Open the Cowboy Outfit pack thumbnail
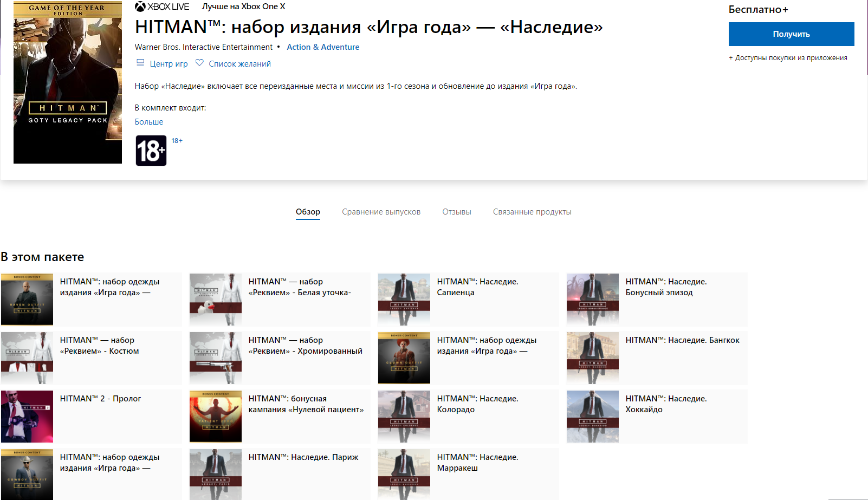 pyautogui.click(x=27, y=475)
